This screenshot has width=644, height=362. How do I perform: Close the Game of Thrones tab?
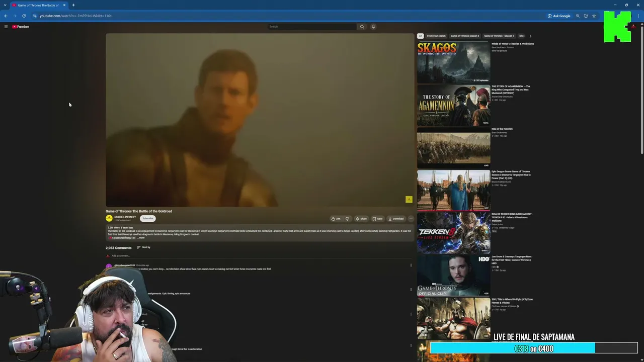click(64, 5)
